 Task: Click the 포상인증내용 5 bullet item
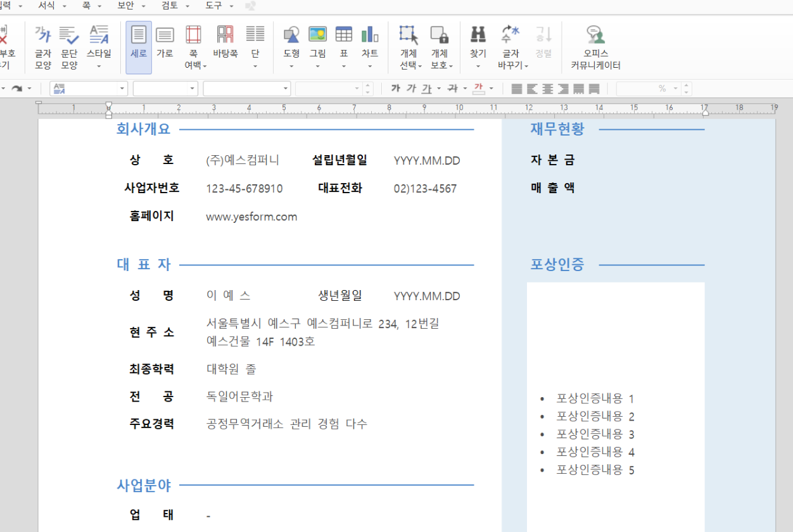click(595, 470)
